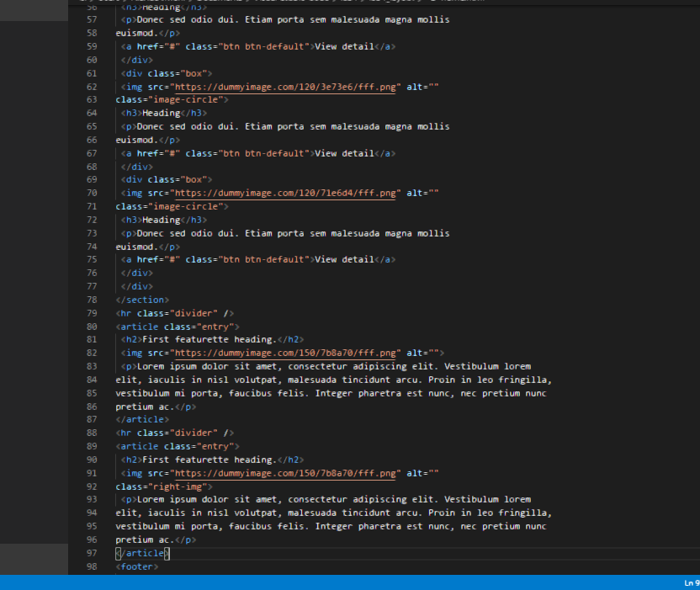The width and height of the screenshot is (700, 590).
Task: Click "pretium ac." on line 96
Action: (x=145, y=540)
